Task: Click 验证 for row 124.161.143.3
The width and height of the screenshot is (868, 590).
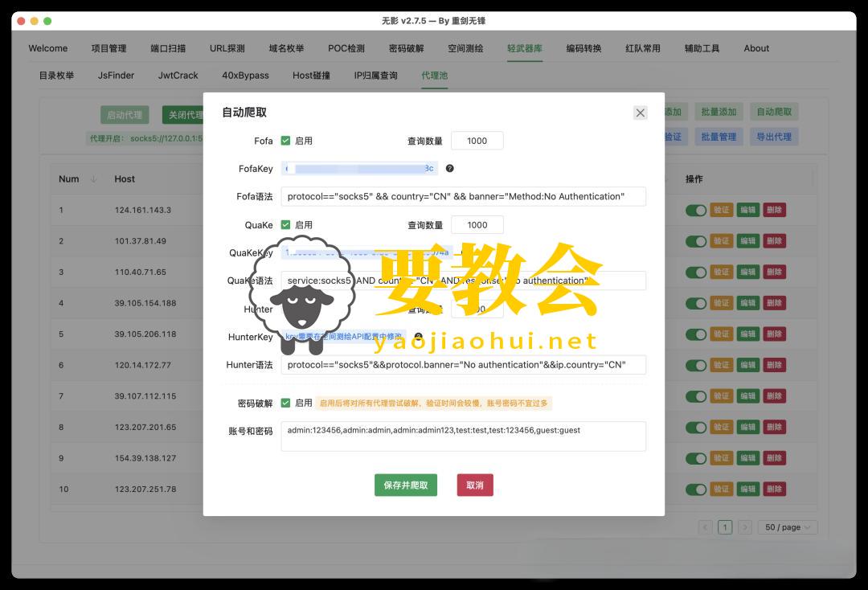Action: (721, 211)
